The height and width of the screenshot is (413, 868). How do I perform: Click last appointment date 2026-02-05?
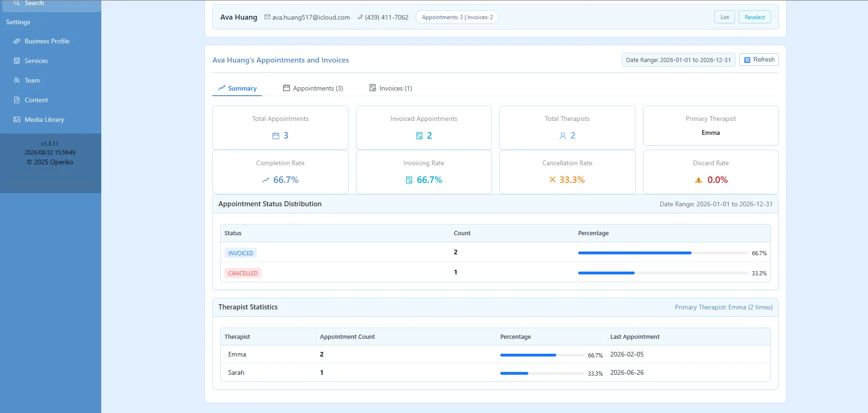pos(627,354)
